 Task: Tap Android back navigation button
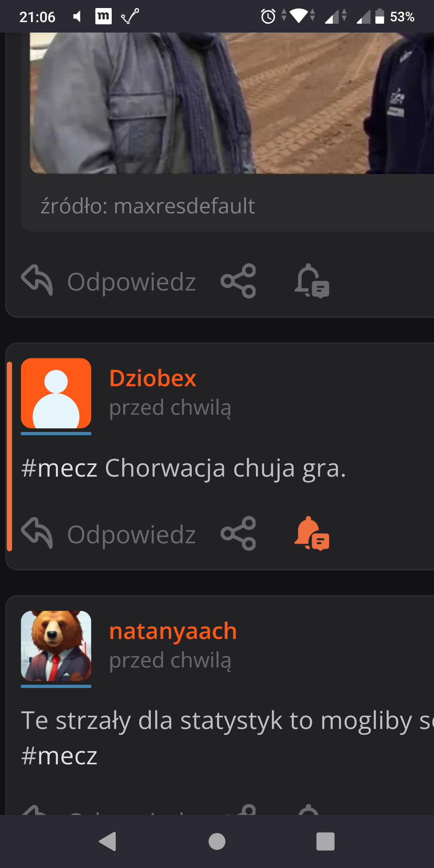pyautogui.click(x=108, y=841)
